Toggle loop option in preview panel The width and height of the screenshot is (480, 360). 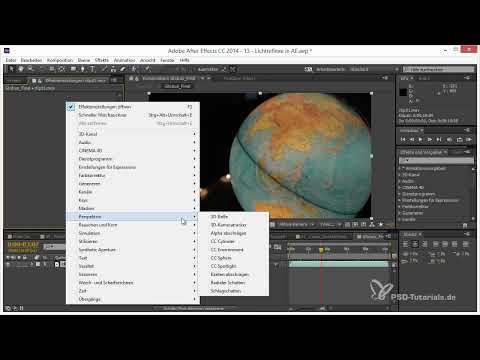[459, 139]
